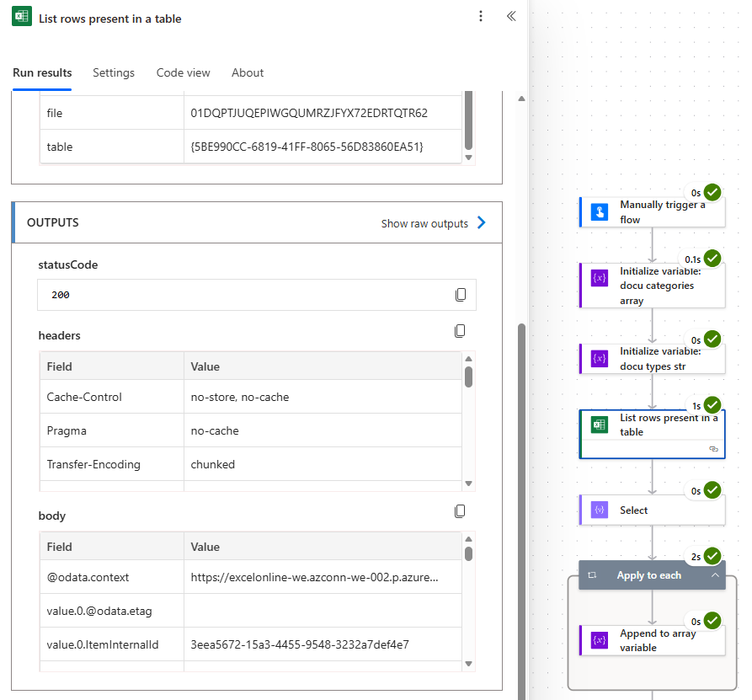Click the Manually trigger a flow icon
752x700 pixels.
pos(600,211)
